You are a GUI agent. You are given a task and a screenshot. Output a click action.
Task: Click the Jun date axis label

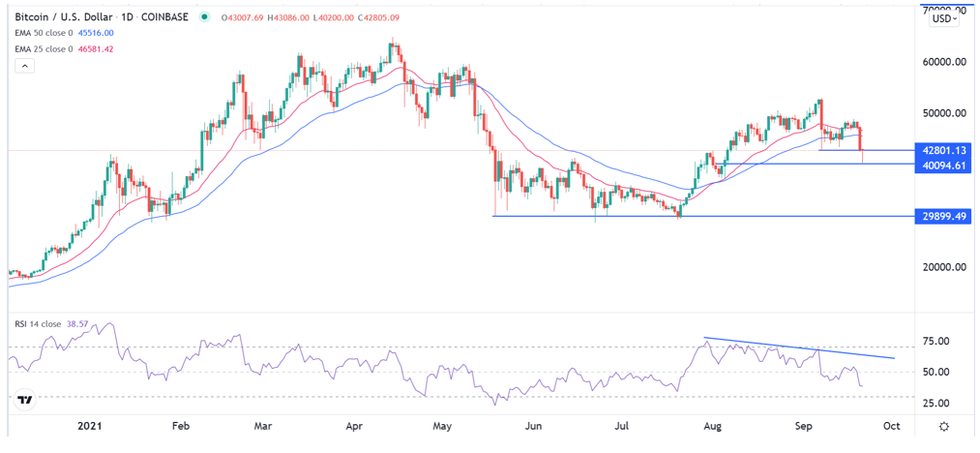pos(532,427)
